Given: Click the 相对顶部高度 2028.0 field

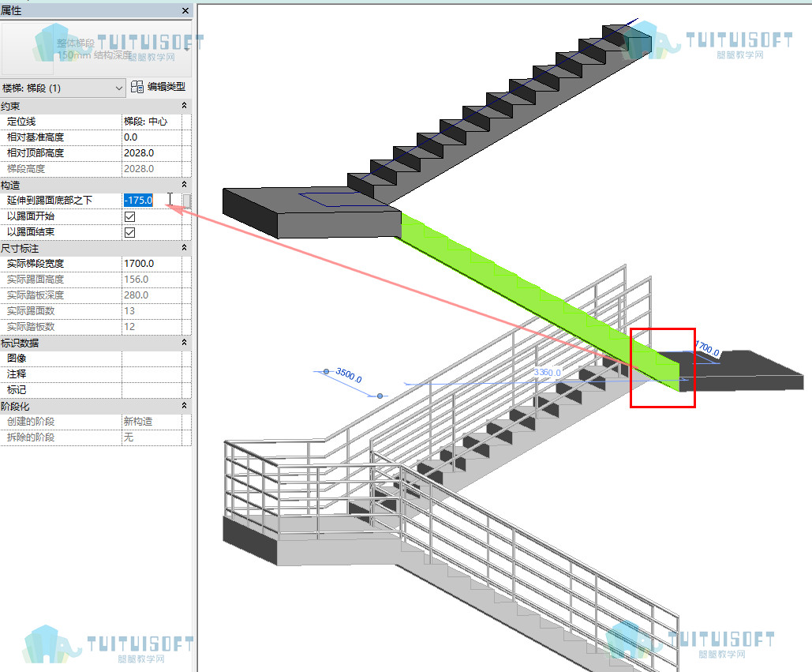Looking at the screenshot, I should pyautogui.click(x=152, y=153).
